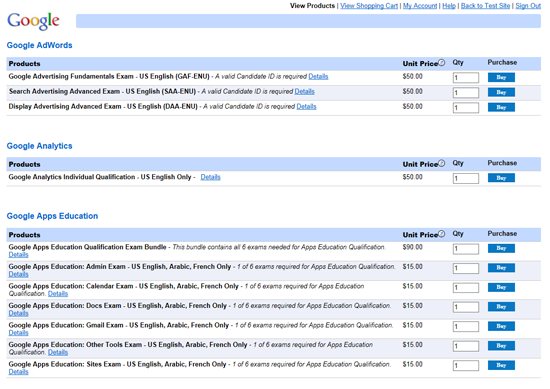Open Details for Apps Education Gmail Exam
Image resolution: width=550 pixels, height=389 pixels.
tap(19, 333)
